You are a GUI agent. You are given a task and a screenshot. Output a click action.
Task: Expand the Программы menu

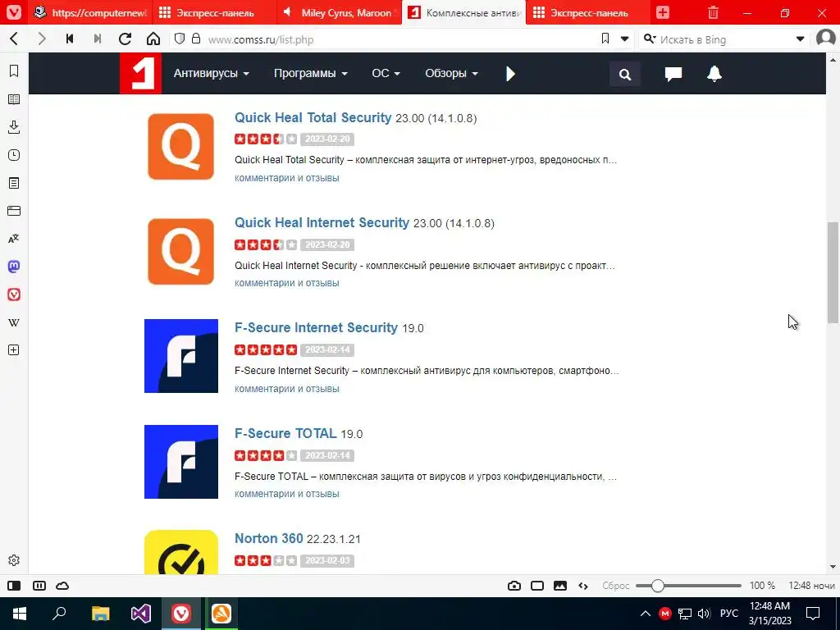(x=311, y=73)
